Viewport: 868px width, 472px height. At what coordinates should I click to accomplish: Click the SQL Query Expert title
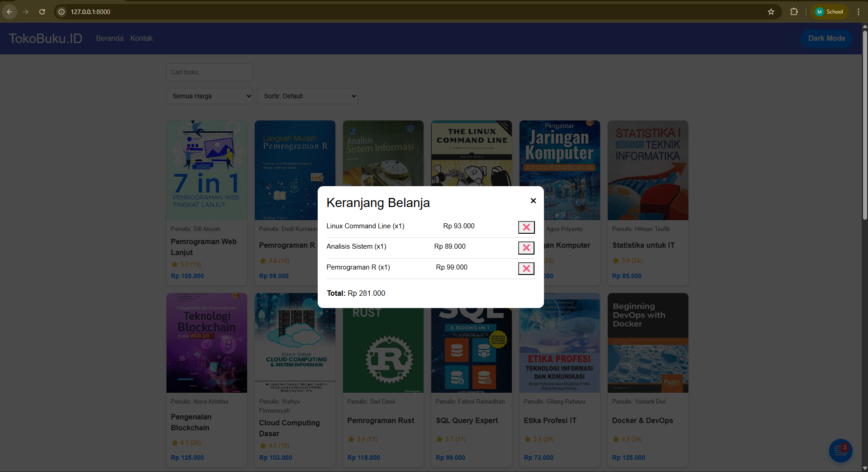(467, 420)
